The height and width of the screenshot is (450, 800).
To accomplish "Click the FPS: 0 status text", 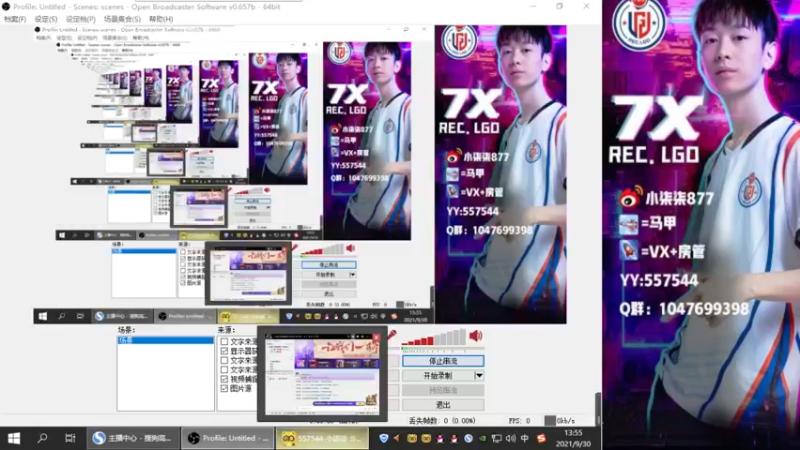I will [x=519, y=420].
